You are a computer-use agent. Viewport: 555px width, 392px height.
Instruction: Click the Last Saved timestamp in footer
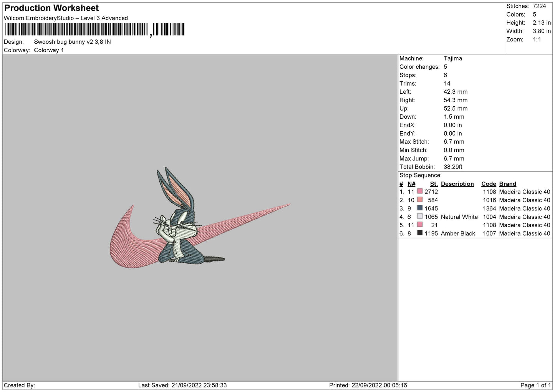click(182, 385)
